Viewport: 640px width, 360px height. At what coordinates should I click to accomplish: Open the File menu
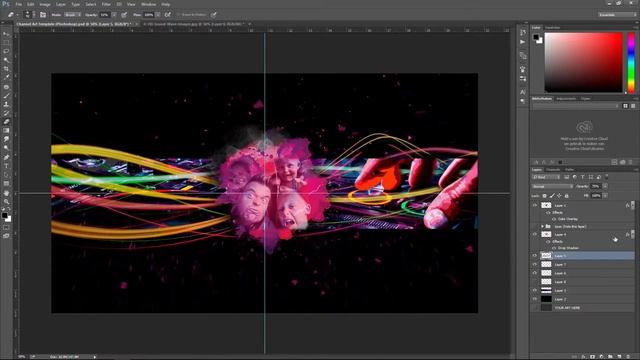click(18, 4)
